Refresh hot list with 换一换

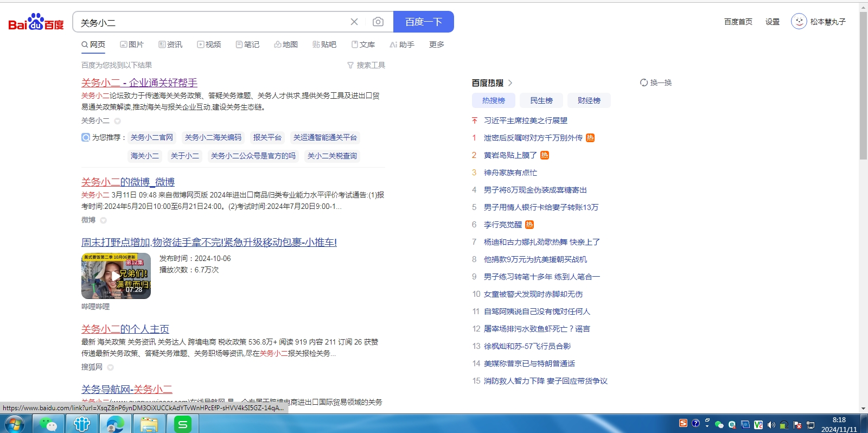point(656,82)
